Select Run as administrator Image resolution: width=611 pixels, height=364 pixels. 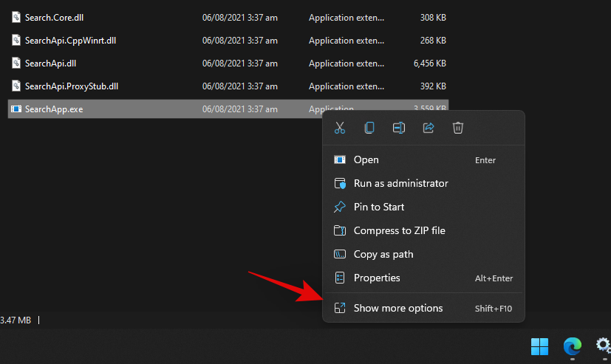423,183
